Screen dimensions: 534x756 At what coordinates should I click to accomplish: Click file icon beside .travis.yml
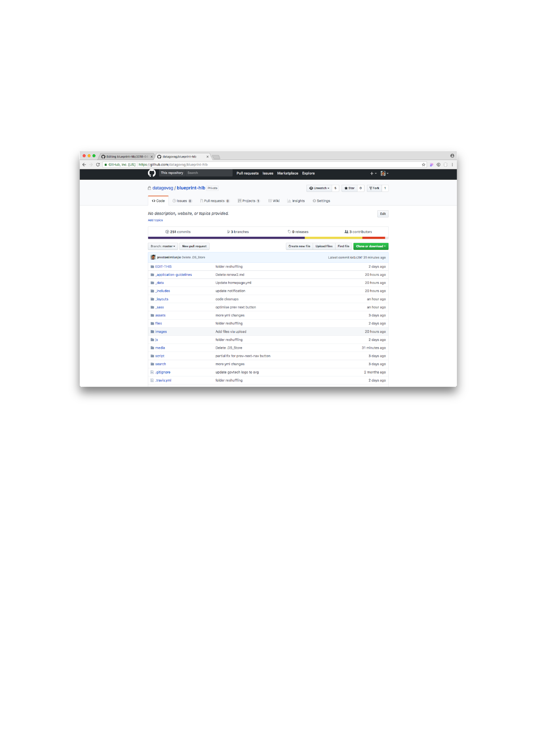(152, 380)
